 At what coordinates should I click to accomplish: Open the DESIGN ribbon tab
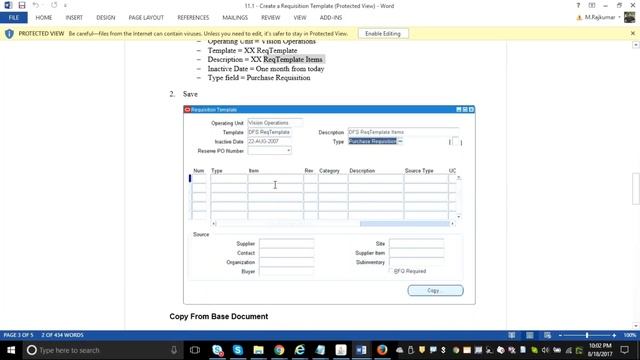[x=105, y=18]
